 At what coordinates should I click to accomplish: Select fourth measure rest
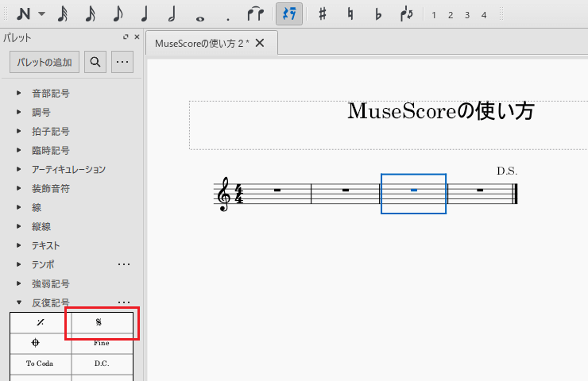click(x=480, y=190)
